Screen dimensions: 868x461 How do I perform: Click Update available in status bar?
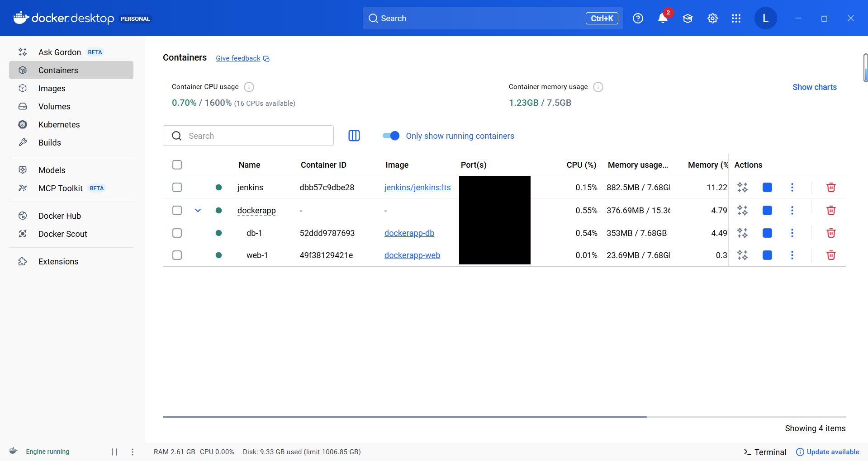827,452
